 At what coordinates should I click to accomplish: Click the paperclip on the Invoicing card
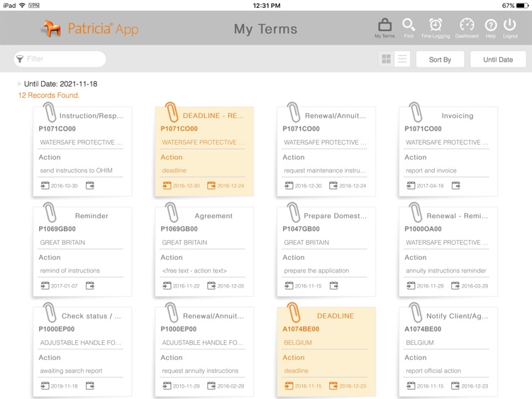416,112
